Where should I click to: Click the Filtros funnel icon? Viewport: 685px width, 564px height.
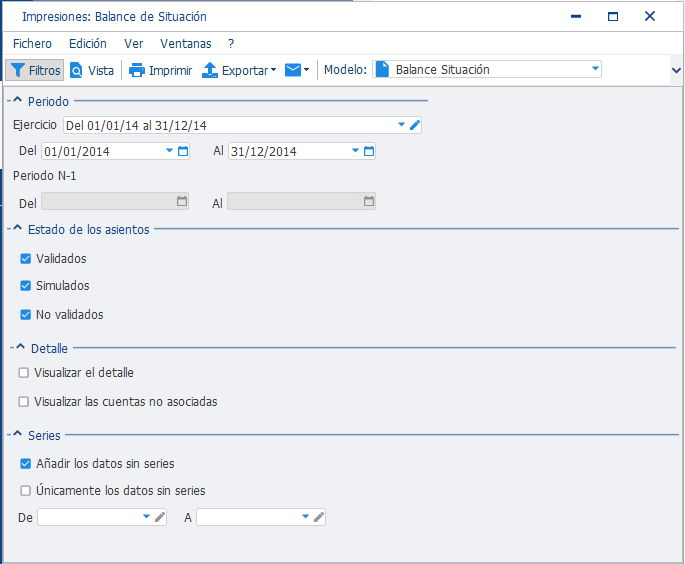17,70
